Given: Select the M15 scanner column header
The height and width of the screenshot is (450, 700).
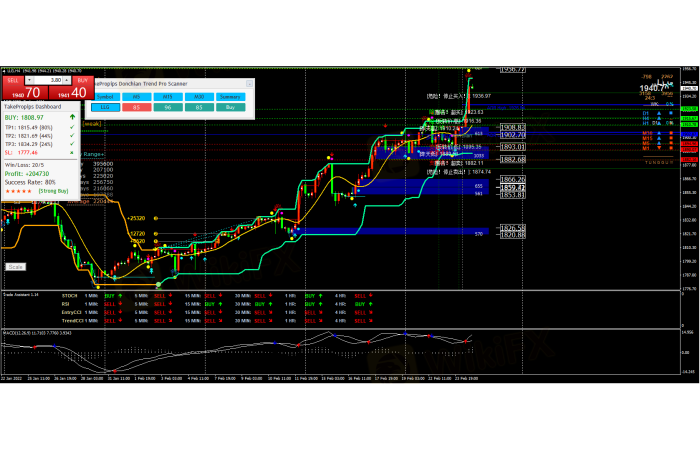Looking at the screenshot, I should pos(168,96).
